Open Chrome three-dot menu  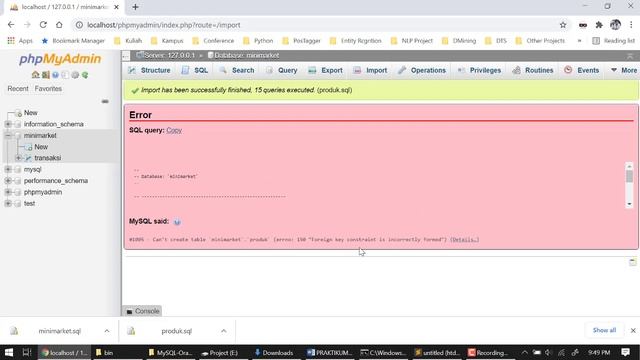coord(631,25)
